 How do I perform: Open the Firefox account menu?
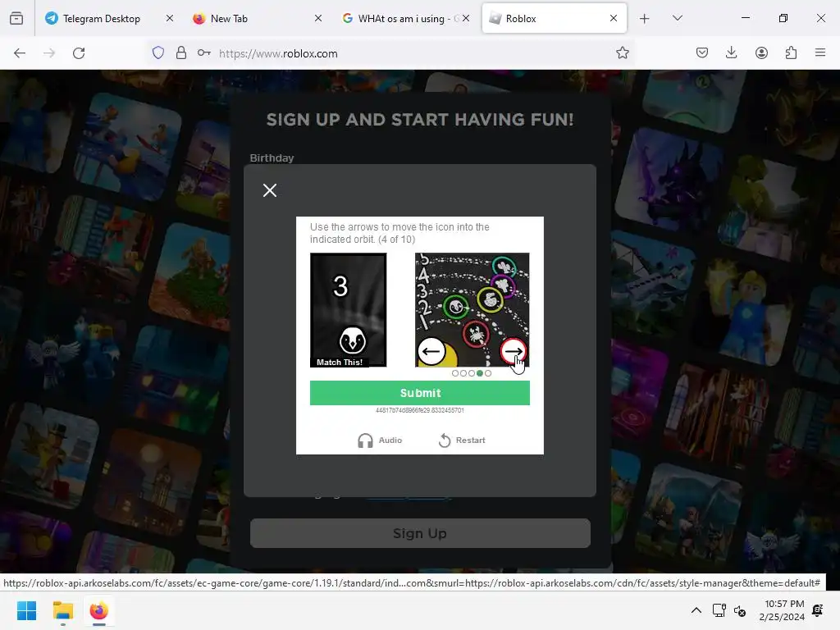[761, 53]
